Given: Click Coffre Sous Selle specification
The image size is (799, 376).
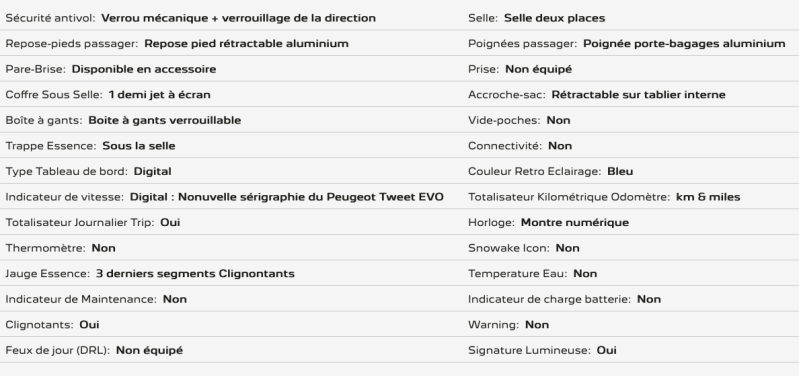Looking at the screenshot, I should point(108,94).
